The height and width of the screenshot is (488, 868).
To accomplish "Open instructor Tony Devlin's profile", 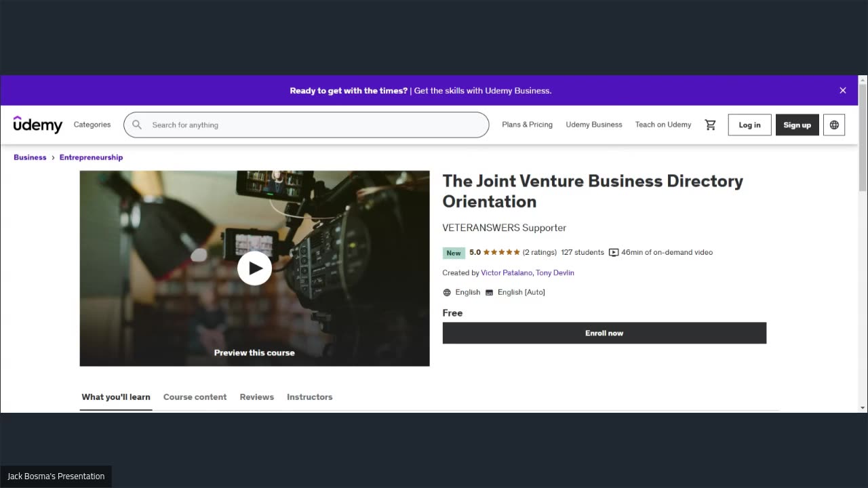I will (555, 272).
